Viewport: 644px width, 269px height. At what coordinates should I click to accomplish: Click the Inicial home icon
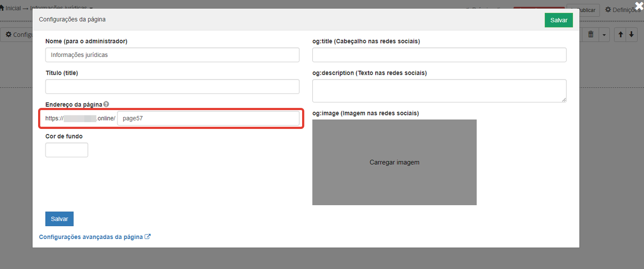pos(2,9)
